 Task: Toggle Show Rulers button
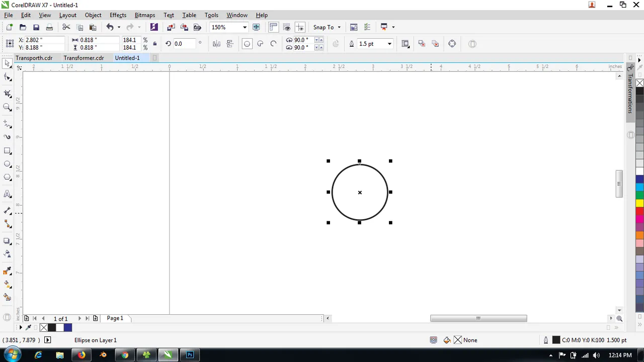pos(273,27)
